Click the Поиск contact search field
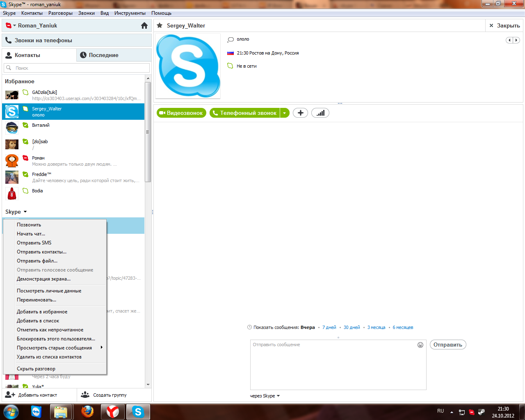This screenshot has width=525, height=420. tap(77, 68)
